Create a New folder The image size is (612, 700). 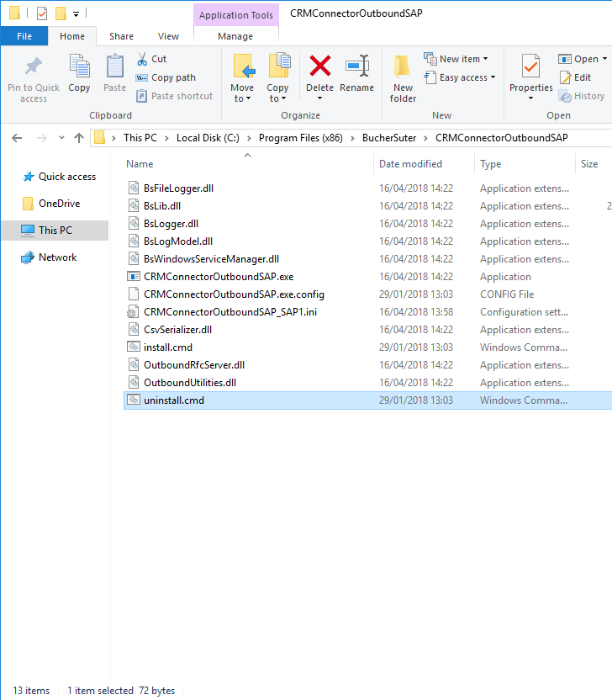point(403,78)
